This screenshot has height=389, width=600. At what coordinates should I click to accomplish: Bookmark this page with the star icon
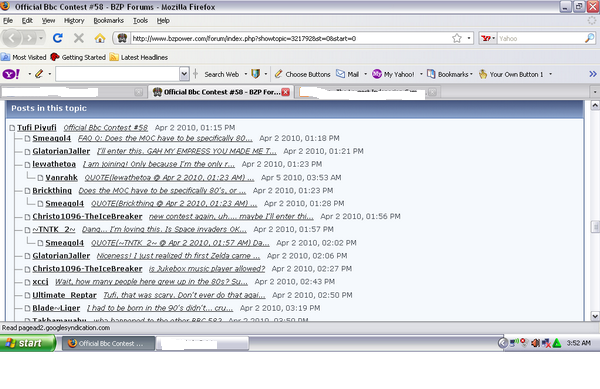(x=457, y=38)
